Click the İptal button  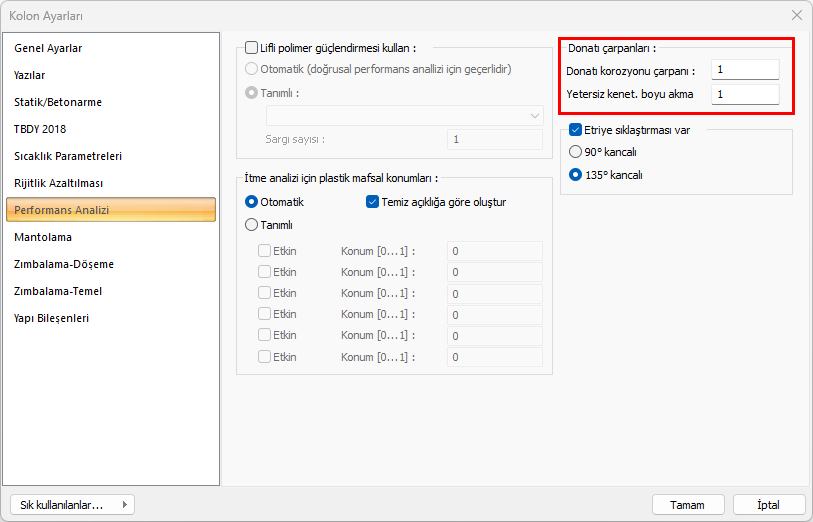point(769,505)
